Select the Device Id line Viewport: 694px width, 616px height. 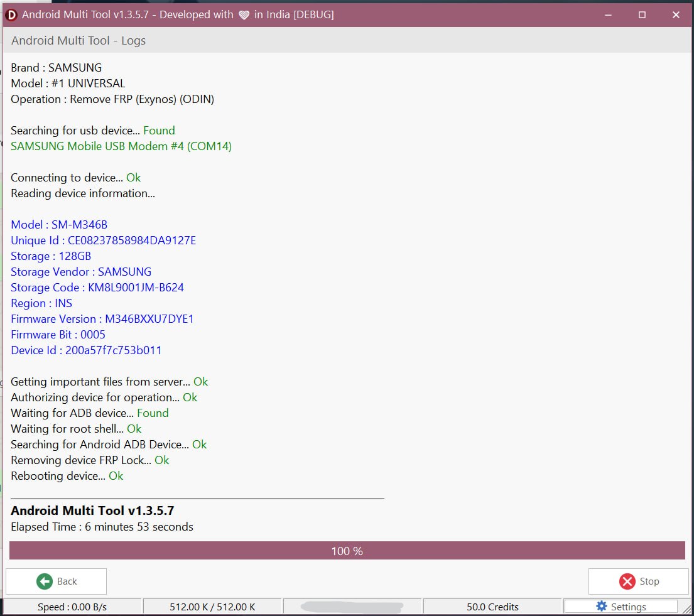[86, 350]
